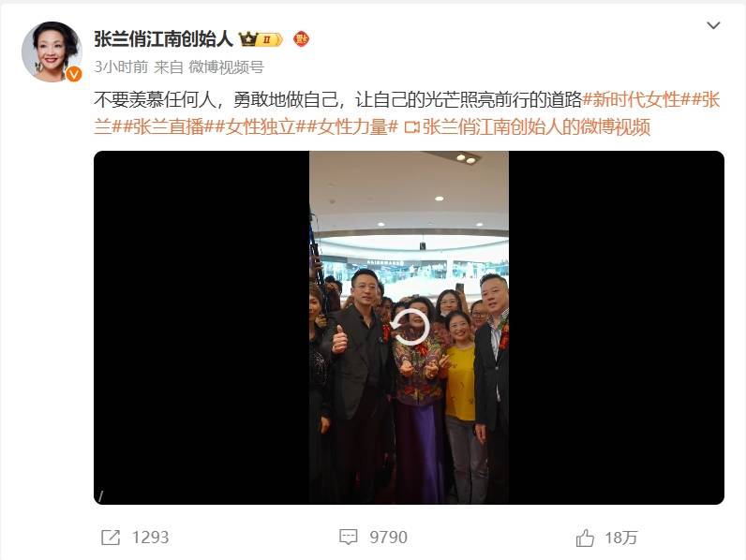The width and height of the screenshot is (746, 560).
Task: Open the comments speech bubble icon
Action: (x=348, y=538)
